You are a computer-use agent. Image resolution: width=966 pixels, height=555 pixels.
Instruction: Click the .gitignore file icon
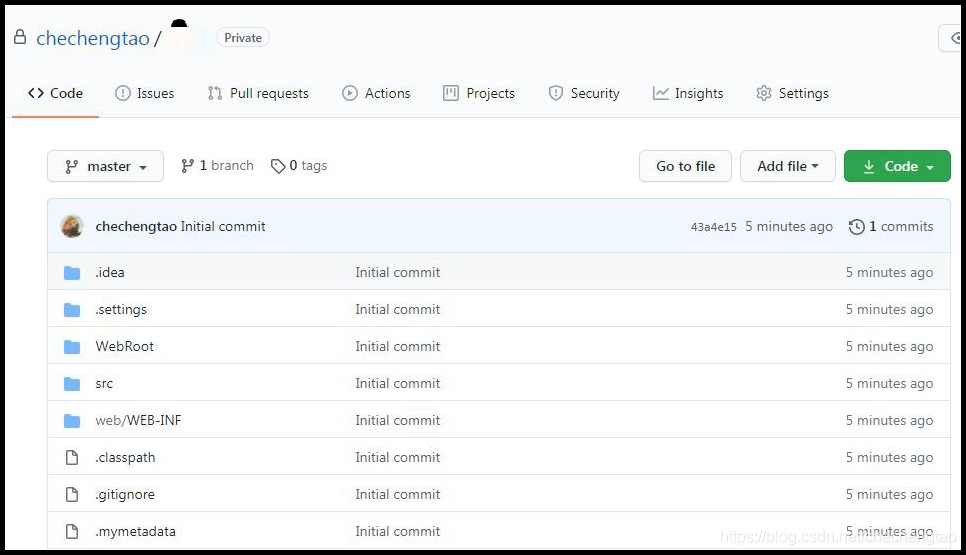[x=72, y=495]
